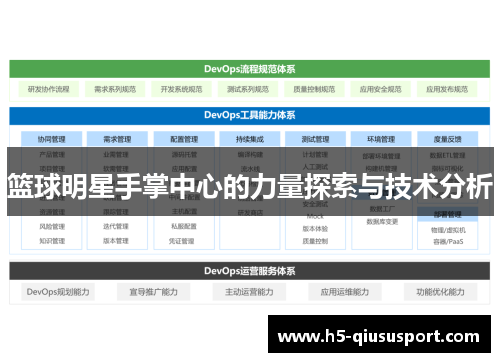This screenshot has height=362, width=500.
Task: Click the 计划管理 entry
Action: point(315,155)
